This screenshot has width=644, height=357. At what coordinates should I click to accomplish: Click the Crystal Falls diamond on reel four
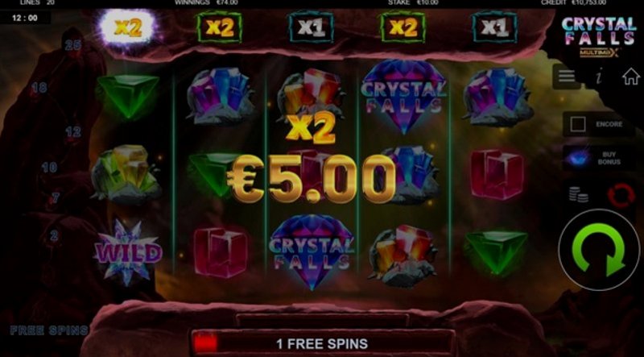[x=403, y=97]
